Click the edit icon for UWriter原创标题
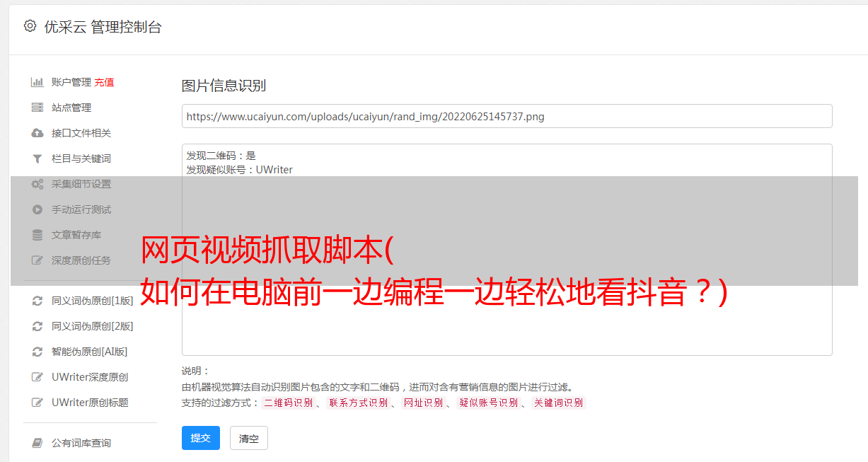The height and width of the screenshot is (462, 868). pos(37,403)
